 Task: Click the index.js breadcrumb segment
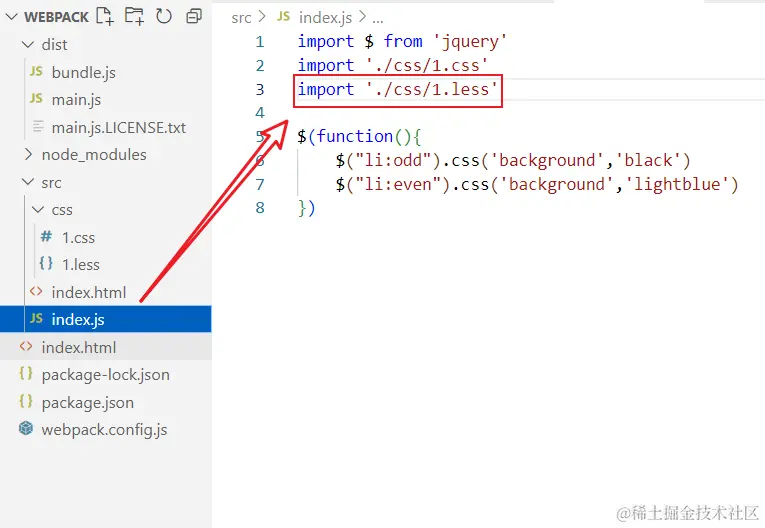click(325, 18)
